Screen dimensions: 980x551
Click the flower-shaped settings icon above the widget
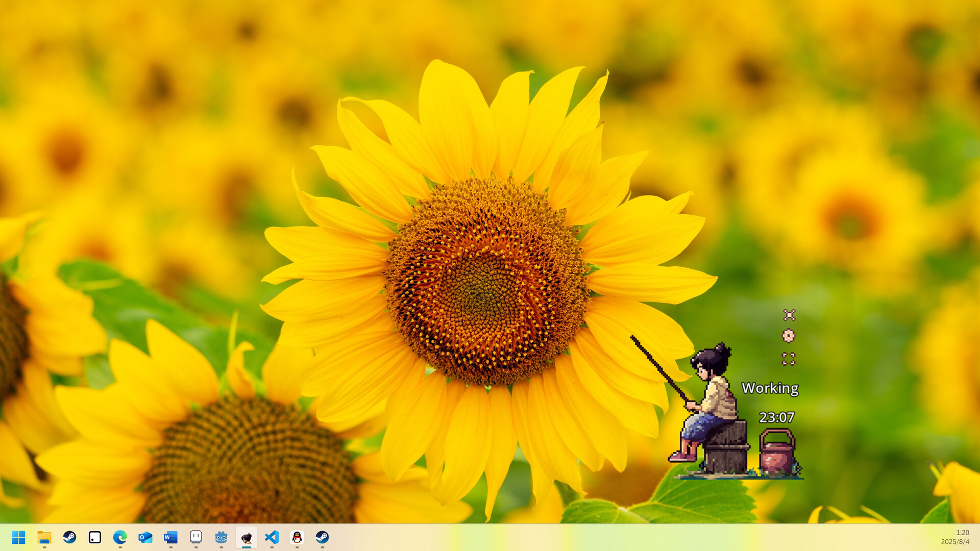[x=789, y=335]
